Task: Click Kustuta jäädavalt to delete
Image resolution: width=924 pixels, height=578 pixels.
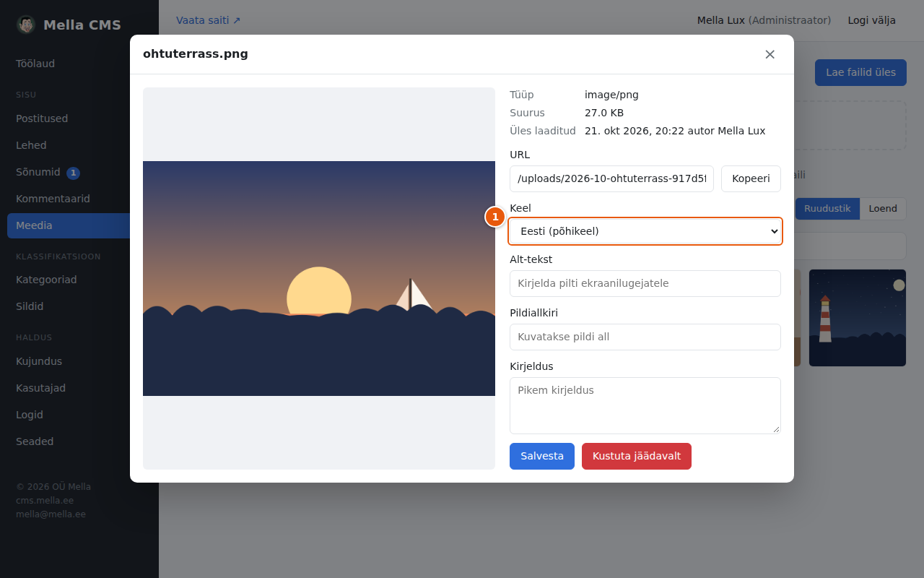Action: point(637,456)
